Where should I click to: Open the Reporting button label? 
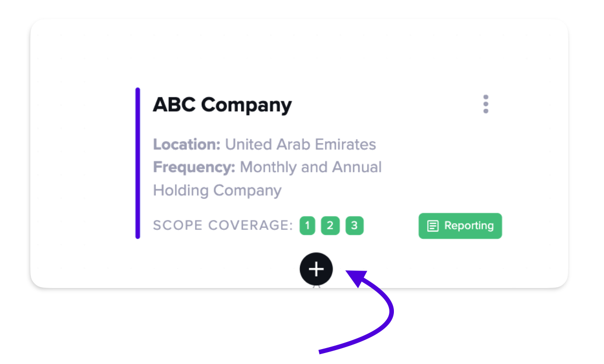point(469,226)
